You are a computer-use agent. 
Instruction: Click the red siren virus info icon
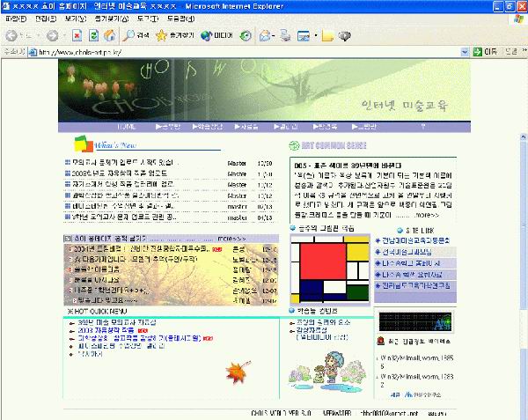(x=380, y=341)
